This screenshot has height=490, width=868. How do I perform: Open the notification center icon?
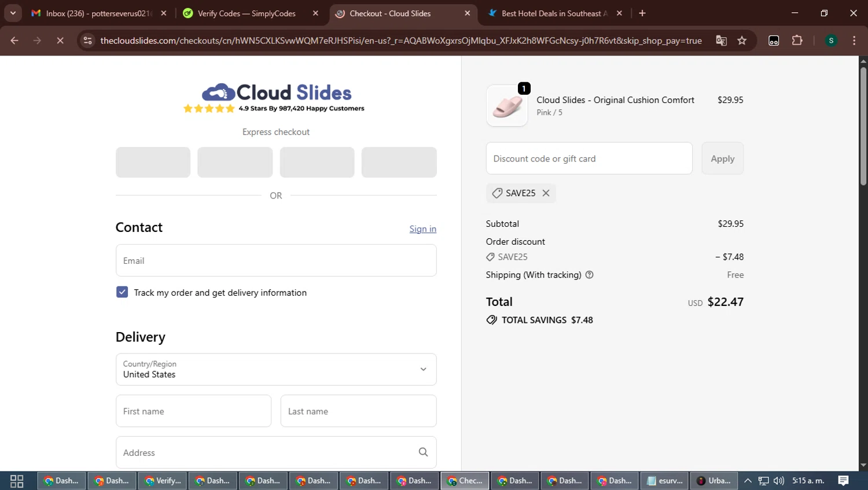click(843, 481)
